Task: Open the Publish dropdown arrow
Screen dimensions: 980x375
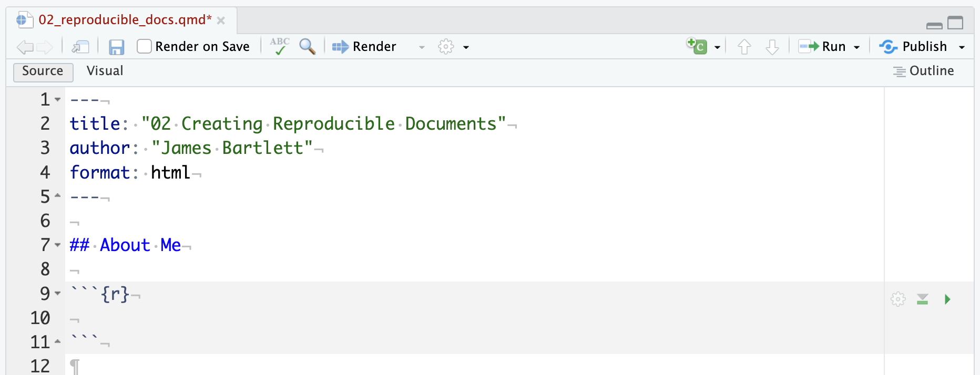Action: 962,47
